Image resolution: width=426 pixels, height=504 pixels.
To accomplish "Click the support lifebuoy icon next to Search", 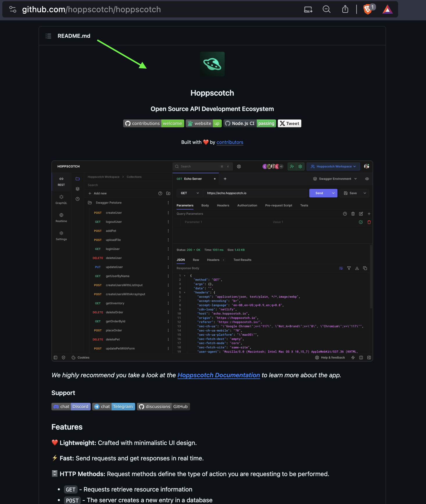I will coord(239,167).
